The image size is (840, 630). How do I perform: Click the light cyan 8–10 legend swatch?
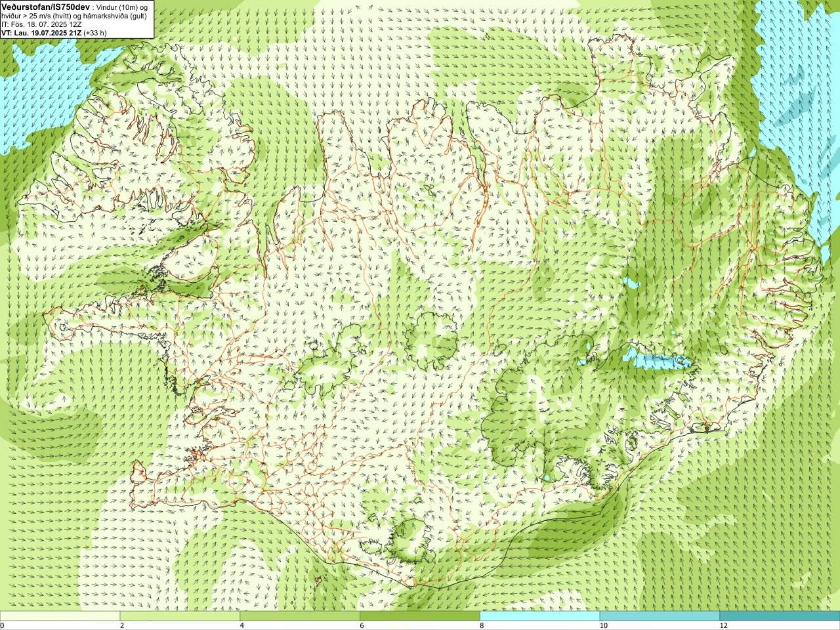point(540,616)
